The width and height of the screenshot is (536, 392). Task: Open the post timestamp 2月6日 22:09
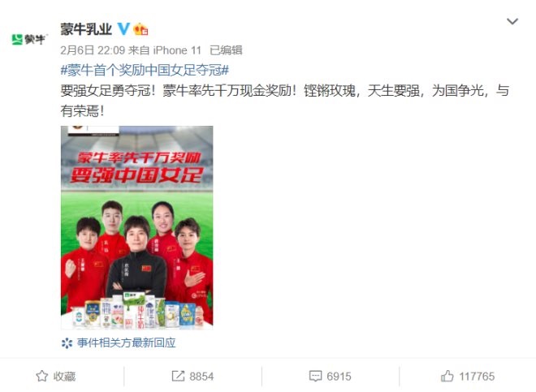pyautogui.click(x=93, y=50)
